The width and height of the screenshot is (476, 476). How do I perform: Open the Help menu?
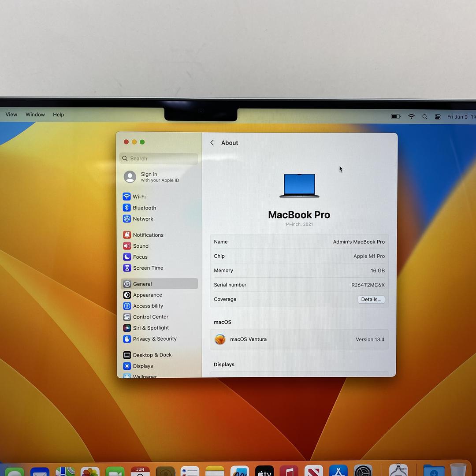pyautogui.click(x=59, y=115)
